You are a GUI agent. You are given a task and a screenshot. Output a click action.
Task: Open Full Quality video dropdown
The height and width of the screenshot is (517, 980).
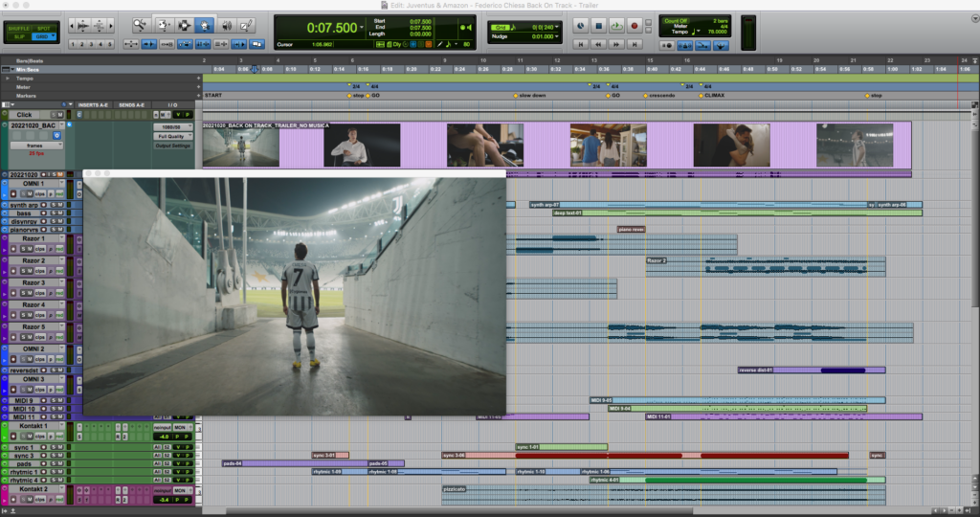click(173, 136)
